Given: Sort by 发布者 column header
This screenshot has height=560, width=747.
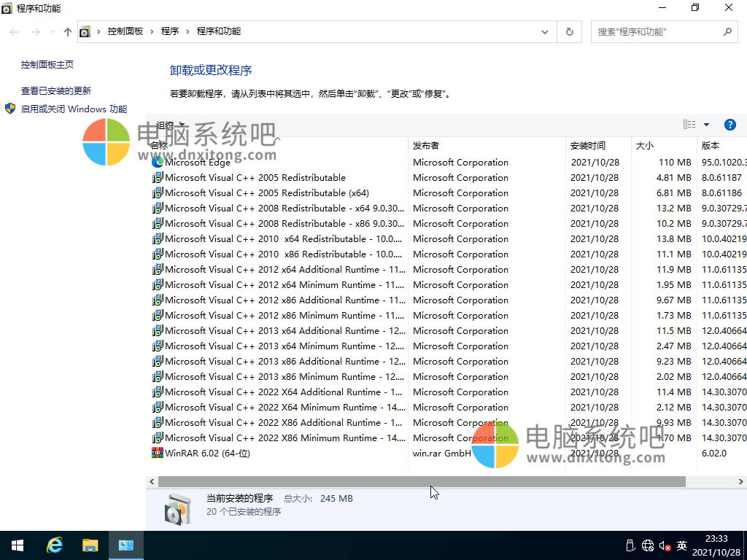Looking at the screenshot, I should [x=426, y=145].
